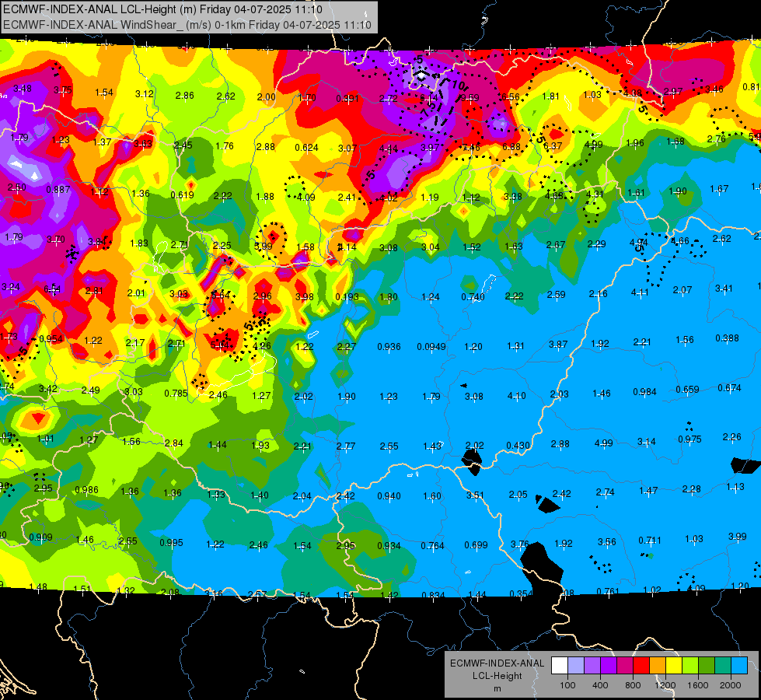Screen dimensions: 761x700
Task: Select the light lavender legend swatch
Action: coord(576,666)
